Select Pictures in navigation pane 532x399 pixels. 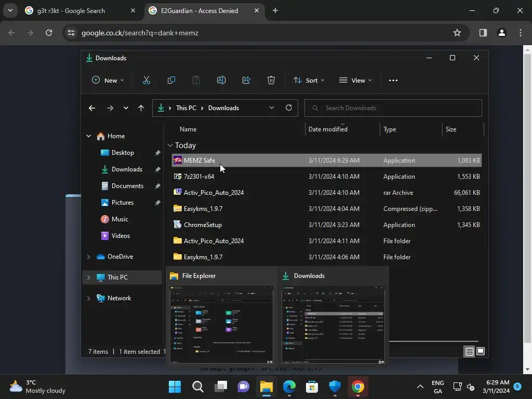pyautogui.click(x=123, y=203)
